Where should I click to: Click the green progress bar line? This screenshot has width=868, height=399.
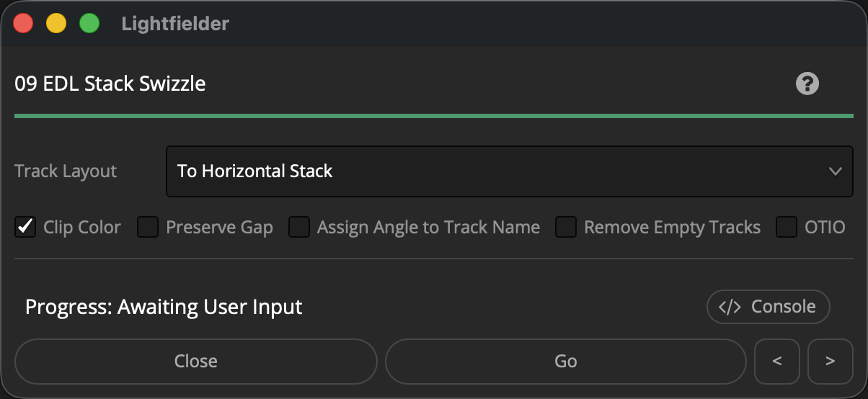(434, 115)
